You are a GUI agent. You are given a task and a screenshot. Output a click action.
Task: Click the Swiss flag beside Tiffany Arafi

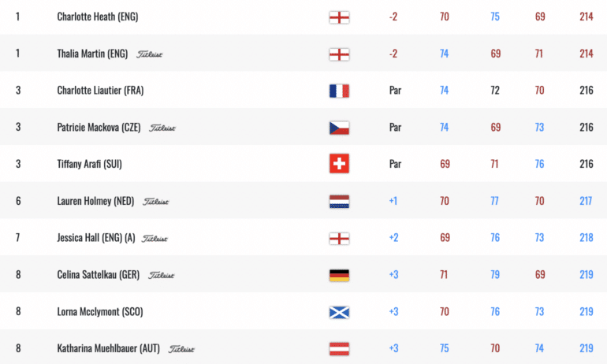click(x=339, y=164)
